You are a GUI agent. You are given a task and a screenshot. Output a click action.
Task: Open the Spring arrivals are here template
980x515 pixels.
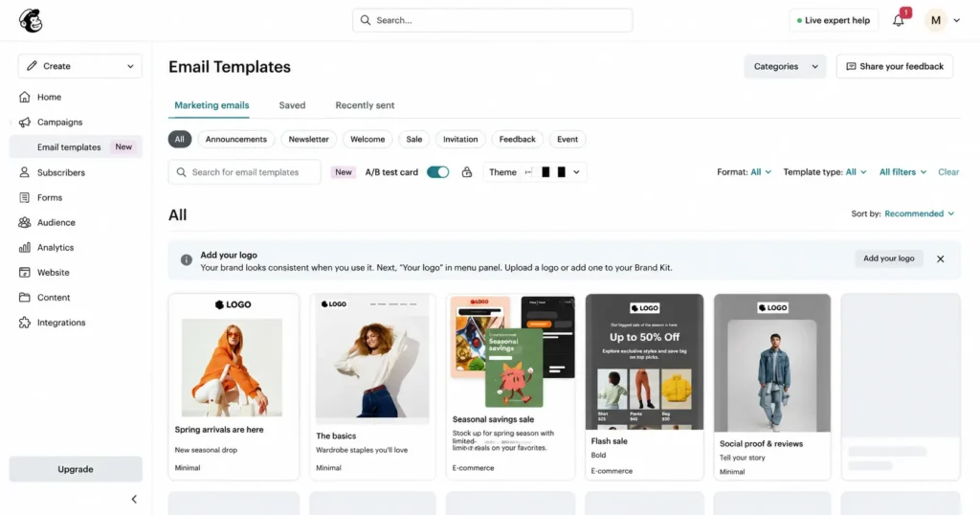[x=234, y=387]
